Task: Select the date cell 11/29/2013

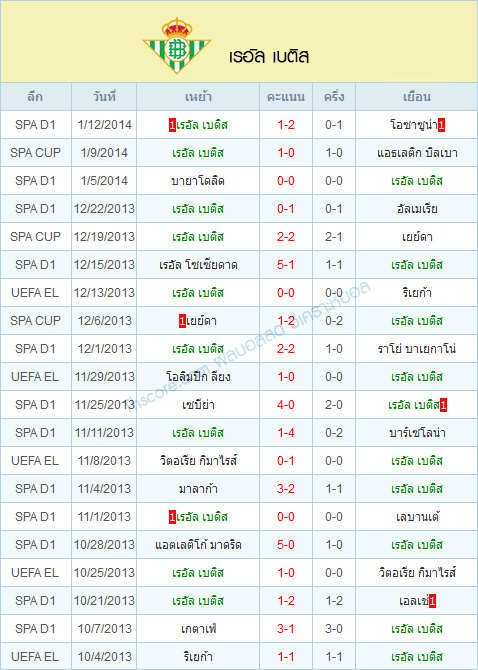Action: 104,377
